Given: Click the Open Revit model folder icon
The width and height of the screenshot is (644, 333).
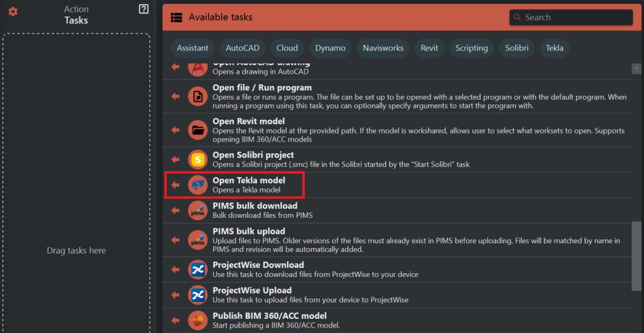Looking at the screenshot, I should [198, 130].
